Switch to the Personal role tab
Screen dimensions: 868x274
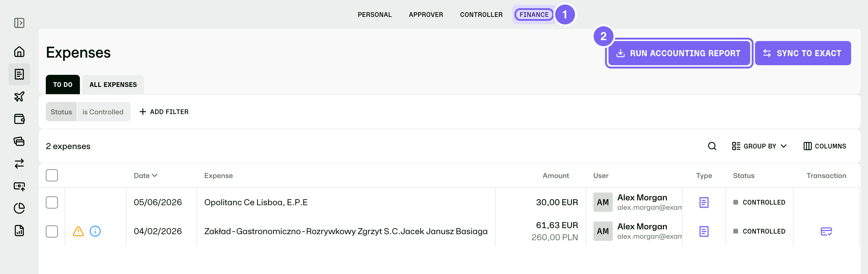[375, 14]
